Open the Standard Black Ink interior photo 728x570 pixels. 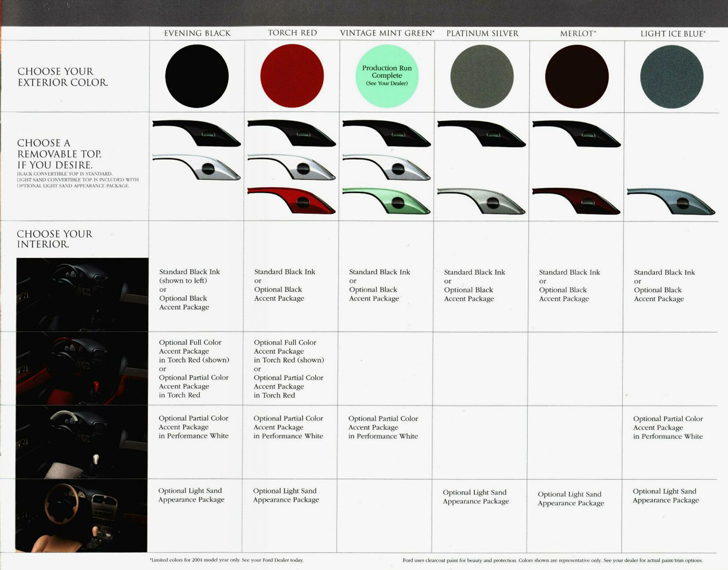(x=82, y=294)
